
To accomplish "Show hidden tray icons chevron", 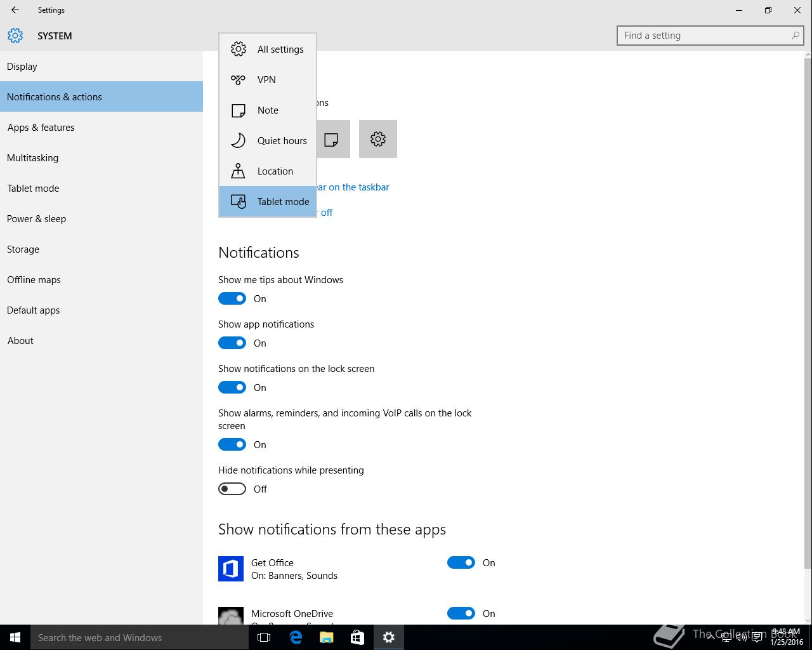I will click(710, 637).
